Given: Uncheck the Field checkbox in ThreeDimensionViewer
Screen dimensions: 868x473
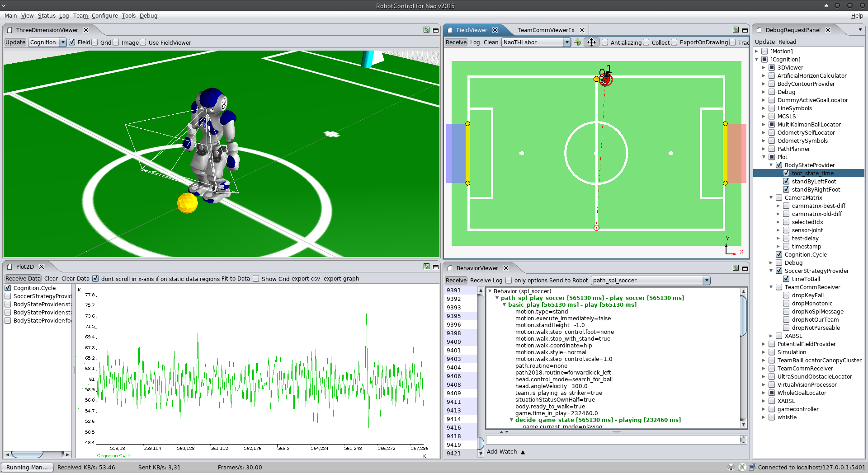Looking at the screenshot, I should coord(72,42).
